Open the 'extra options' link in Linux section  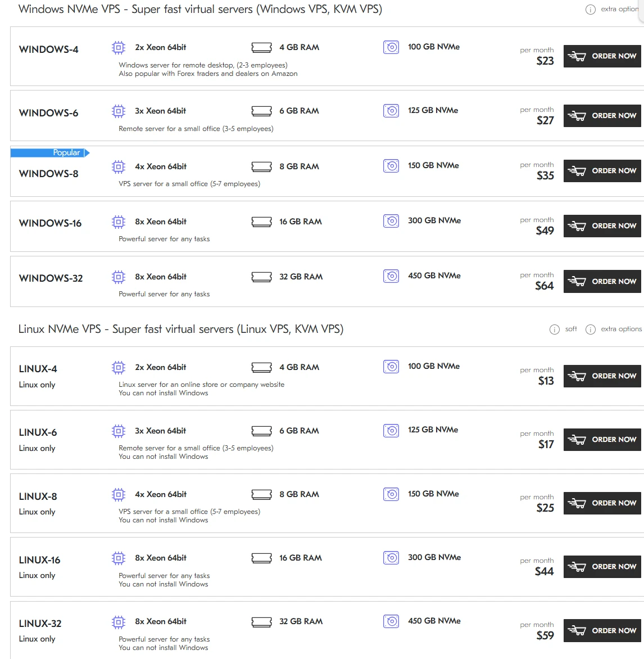point(621,329)
